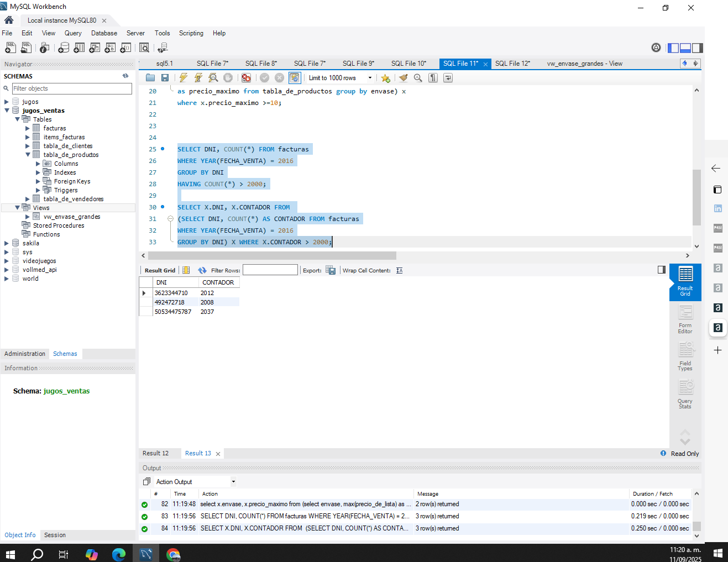Create a new function icon
Image resolution: width=728 pixels, height=562 pixels.
tap(125, 48)
